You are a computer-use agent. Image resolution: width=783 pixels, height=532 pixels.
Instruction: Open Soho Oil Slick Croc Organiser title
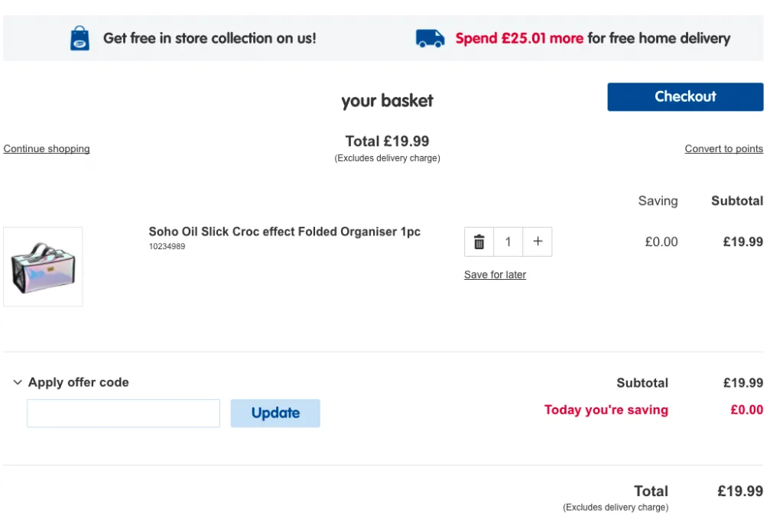(284, 232)
